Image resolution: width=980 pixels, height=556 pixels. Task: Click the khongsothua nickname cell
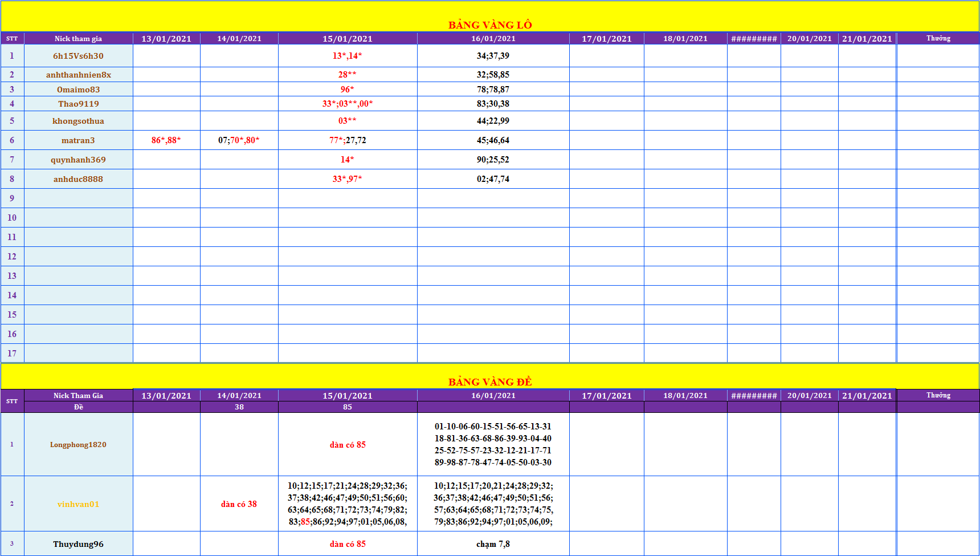click(x=78, y=121)
